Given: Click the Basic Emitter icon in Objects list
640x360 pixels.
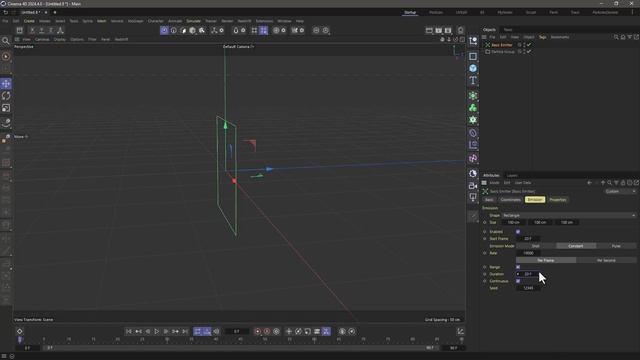Looking at the screenshot, I should coord(487,45).
